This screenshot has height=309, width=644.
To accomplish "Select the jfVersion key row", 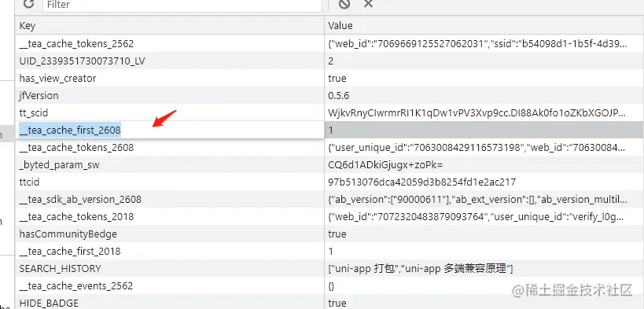I will click(x=170, y=95).
